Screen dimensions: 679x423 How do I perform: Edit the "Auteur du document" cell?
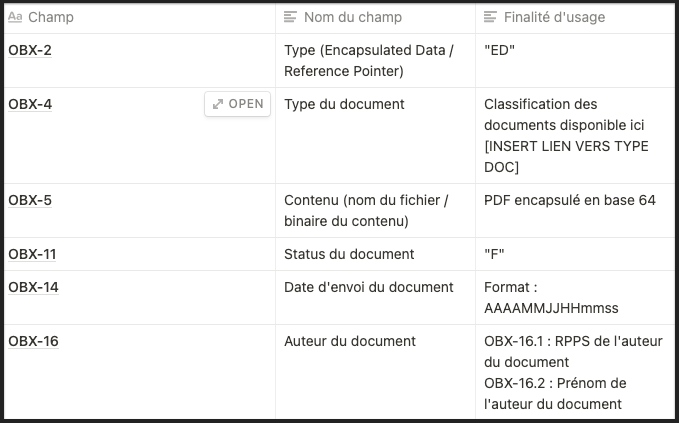pos(375,372)
